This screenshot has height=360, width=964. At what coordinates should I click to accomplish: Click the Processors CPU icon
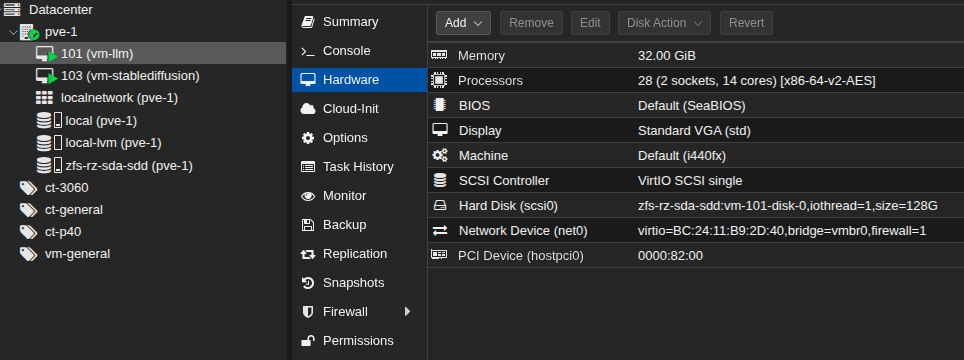click(x=439, y=80)
